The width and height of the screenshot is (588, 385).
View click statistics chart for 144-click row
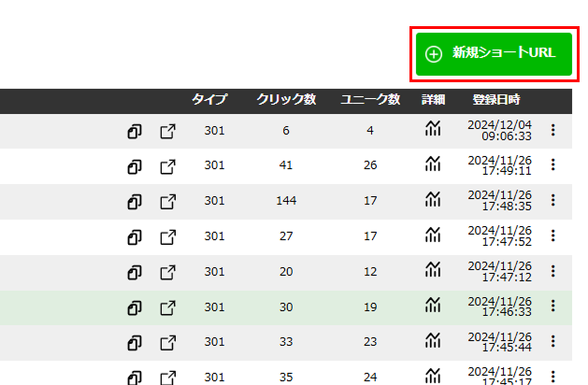tap(432, 201)
